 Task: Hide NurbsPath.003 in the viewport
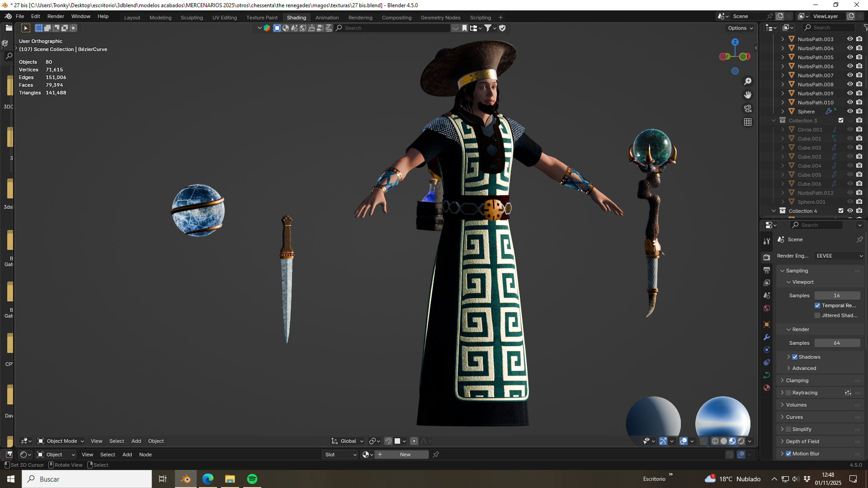tap(850, 39)
